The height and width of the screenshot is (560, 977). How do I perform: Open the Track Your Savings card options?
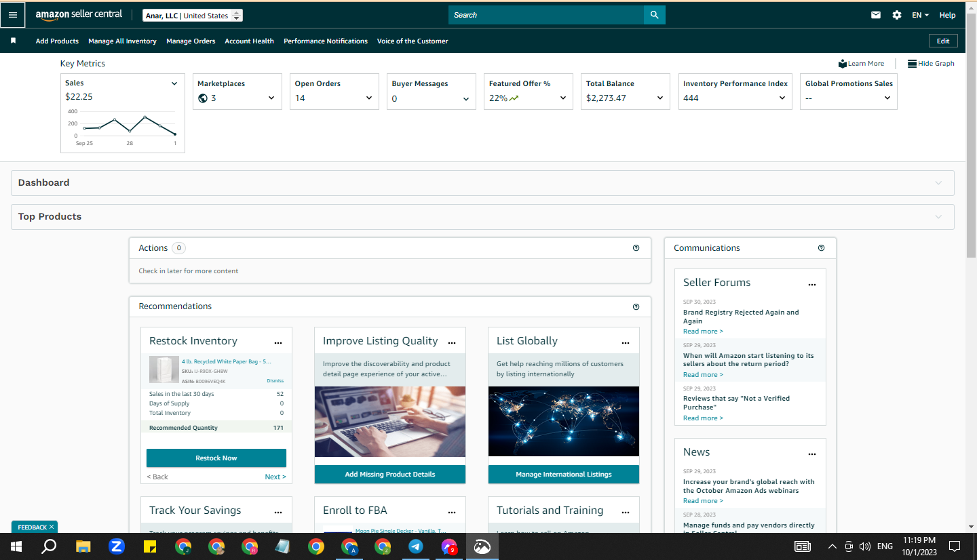[x=278, y=513]
